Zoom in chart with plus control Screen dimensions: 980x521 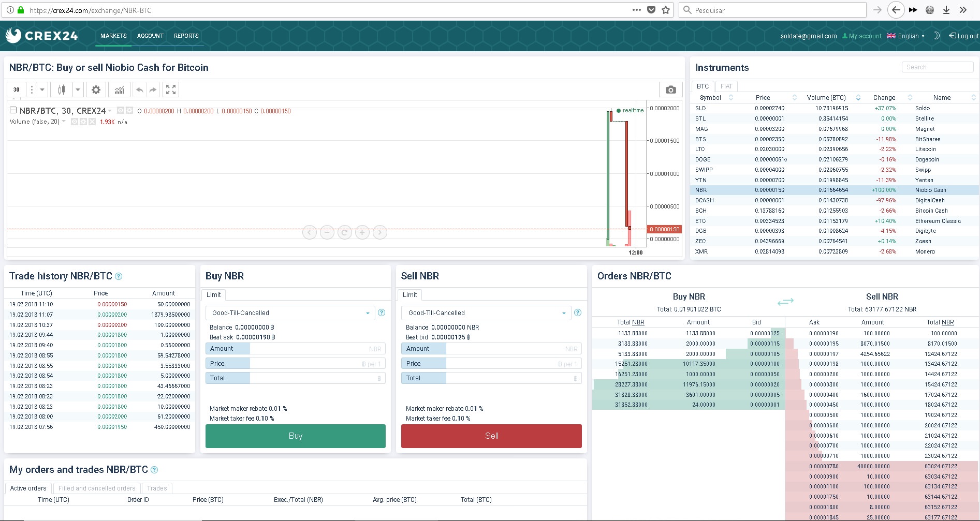coord(362,233)
